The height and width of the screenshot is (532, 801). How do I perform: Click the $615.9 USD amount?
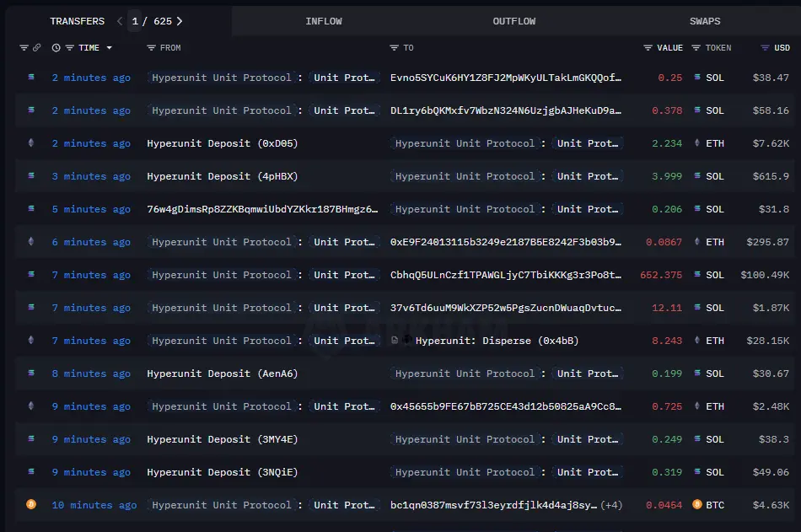pos(771,176)
